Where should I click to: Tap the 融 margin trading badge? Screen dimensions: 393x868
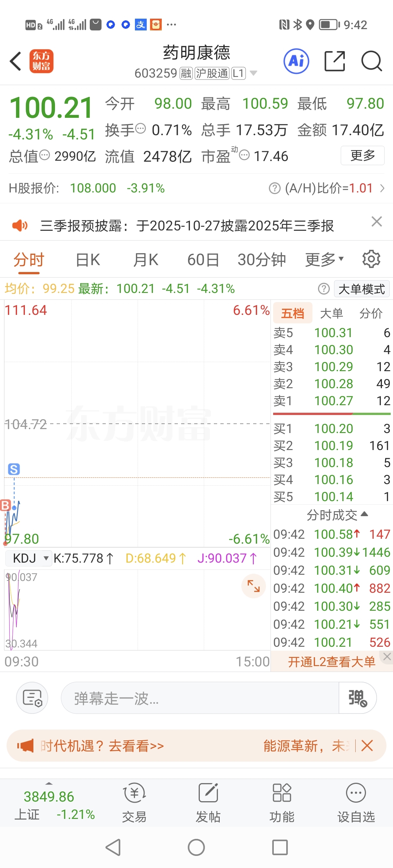pyautogui.click(x=186, y=73)
